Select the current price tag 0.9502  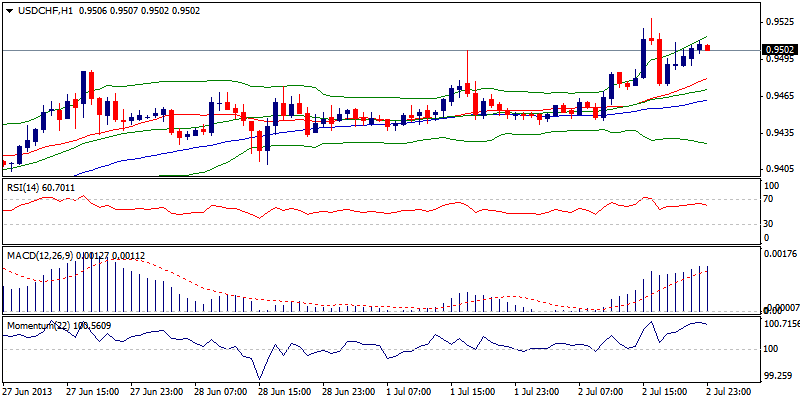780,49
